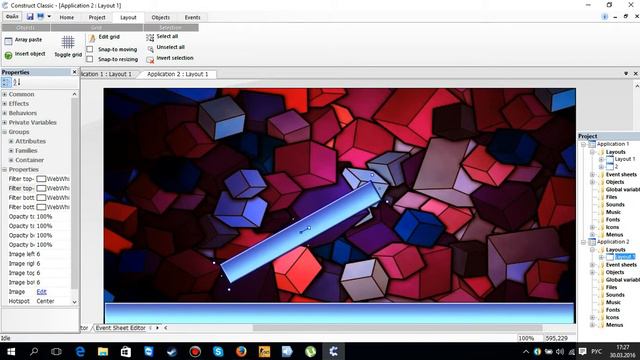Expand Objects under Application 2
Viewport: 640px width, 360px height.
tap(592, 272)
